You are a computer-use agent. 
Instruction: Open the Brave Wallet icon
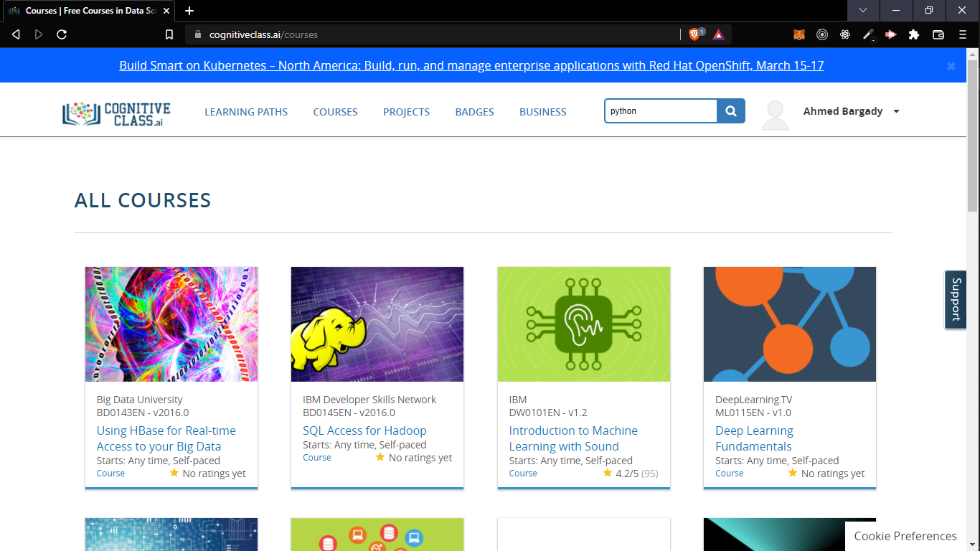tap(938, 34)
